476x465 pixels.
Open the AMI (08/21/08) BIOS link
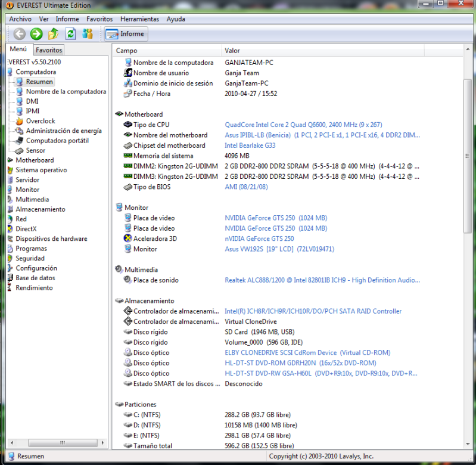246,187
